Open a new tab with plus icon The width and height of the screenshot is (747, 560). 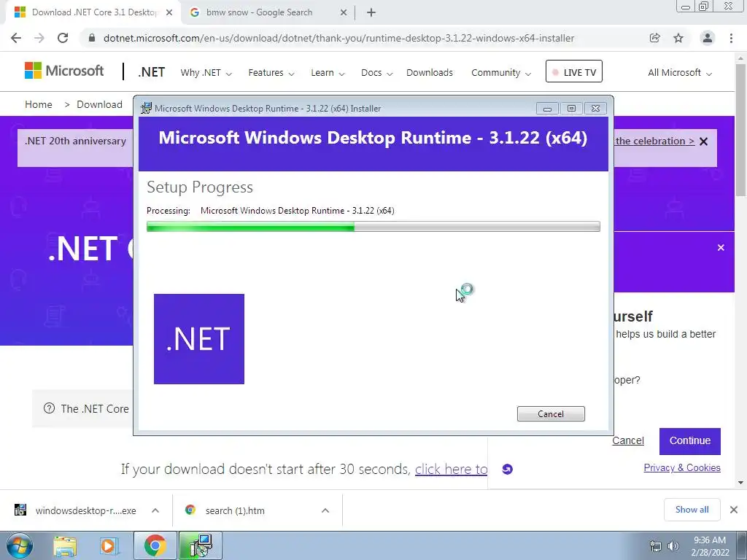[371, 13]
